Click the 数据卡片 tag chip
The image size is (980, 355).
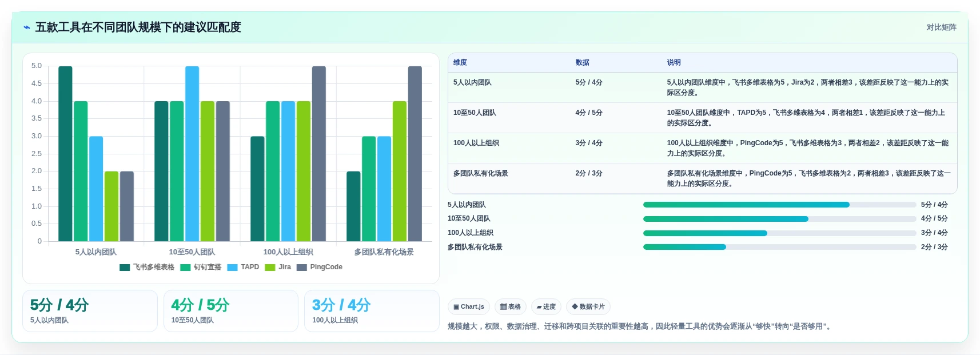click(588, 306)
